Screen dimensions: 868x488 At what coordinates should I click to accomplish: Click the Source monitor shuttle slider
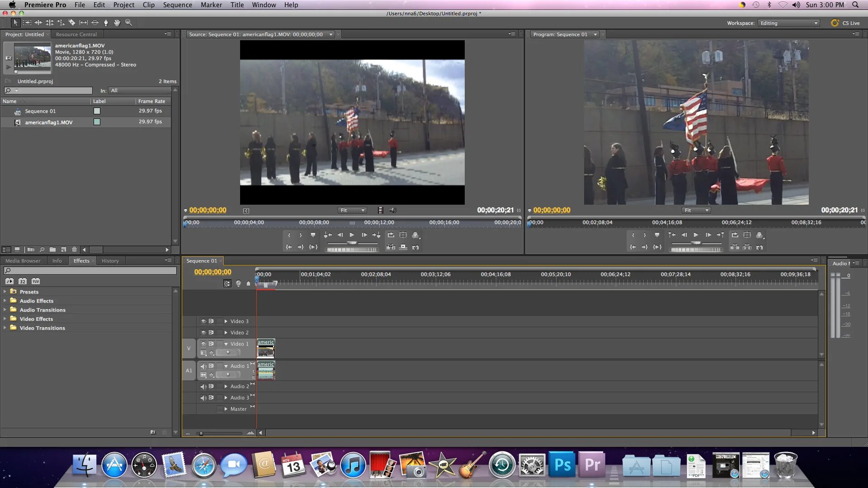(x=352, y=243)
